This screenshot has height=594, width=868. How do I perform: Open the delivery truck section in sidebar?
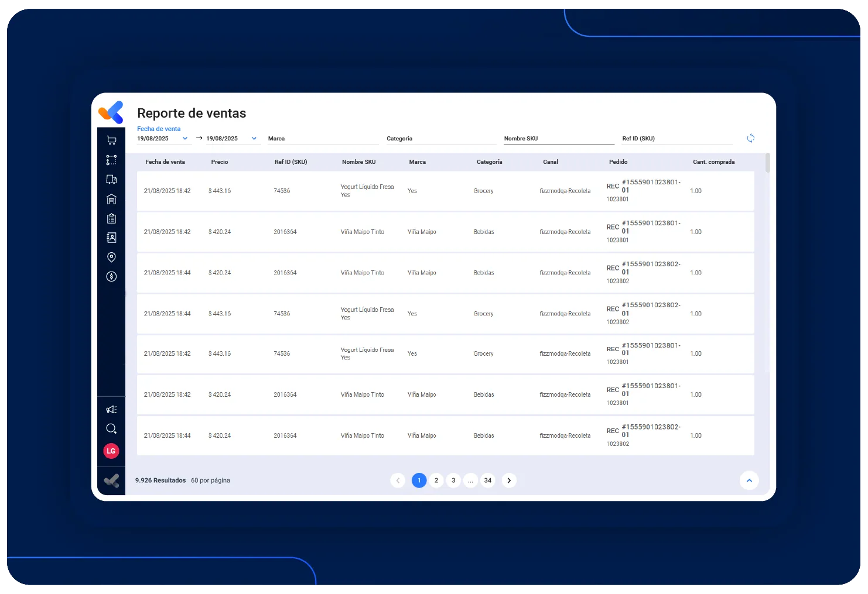point(111,180)
